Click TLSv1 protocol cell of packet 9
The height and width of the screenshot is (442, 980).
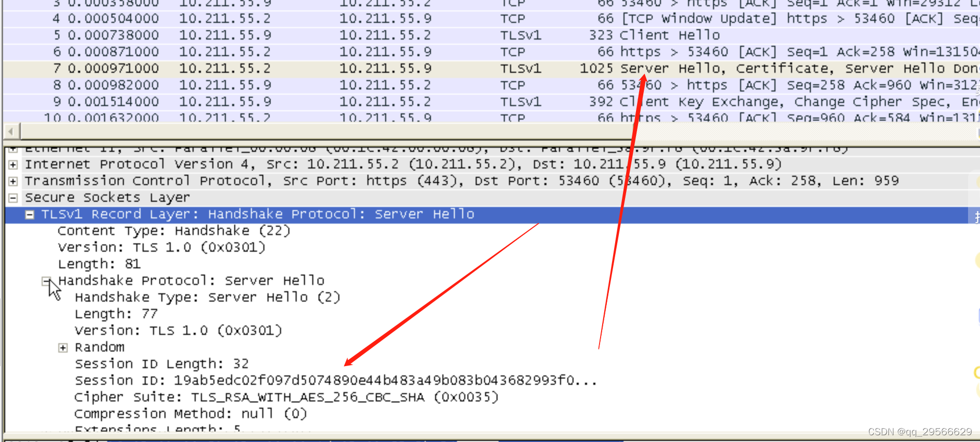pos(520,102)
